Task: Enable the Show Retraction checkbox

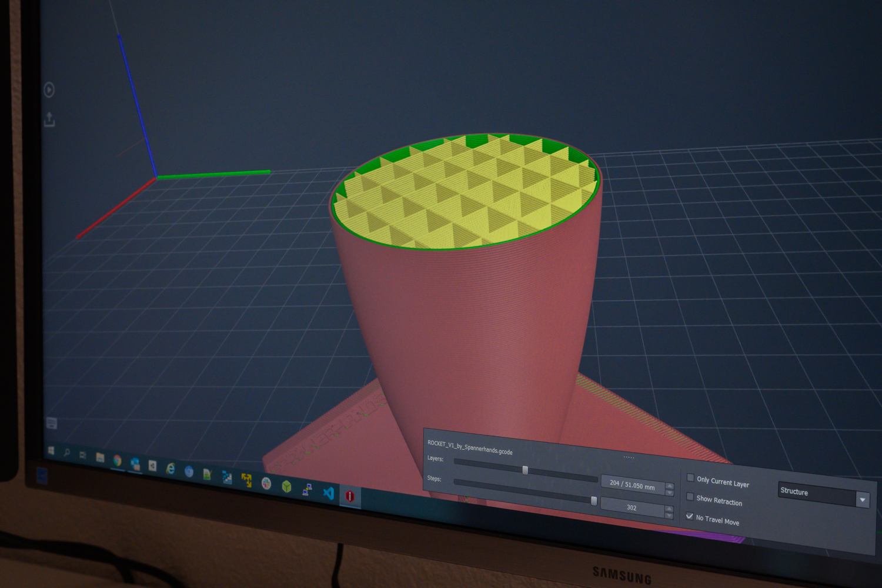Action: tap(690, 497)
